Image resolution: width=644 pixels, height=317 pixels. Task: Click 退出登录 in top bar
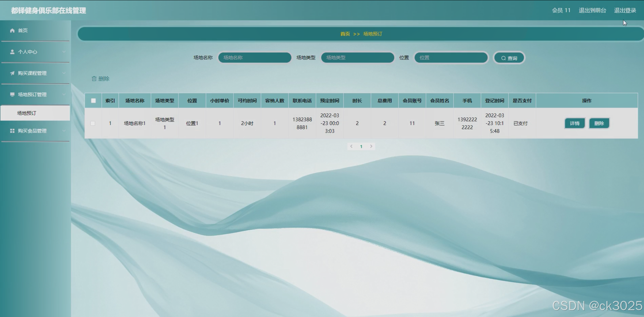625,11
